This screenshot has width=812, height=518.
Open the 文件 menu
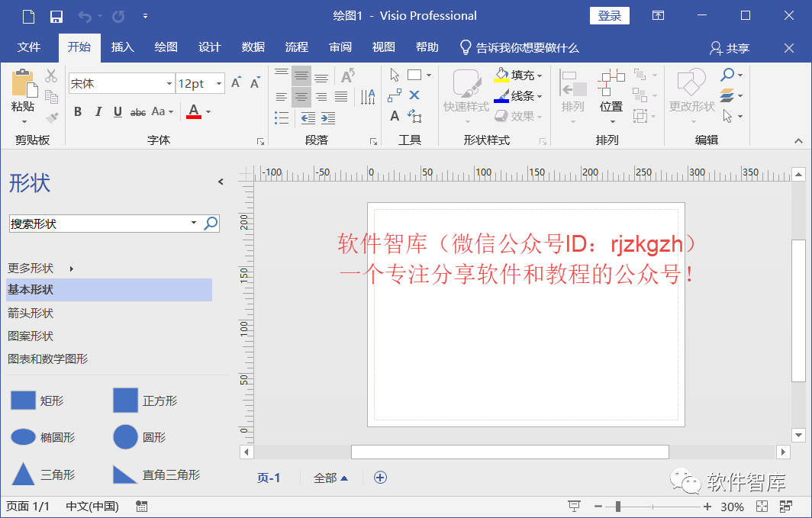pyautogui.click(x=29, y=47)
